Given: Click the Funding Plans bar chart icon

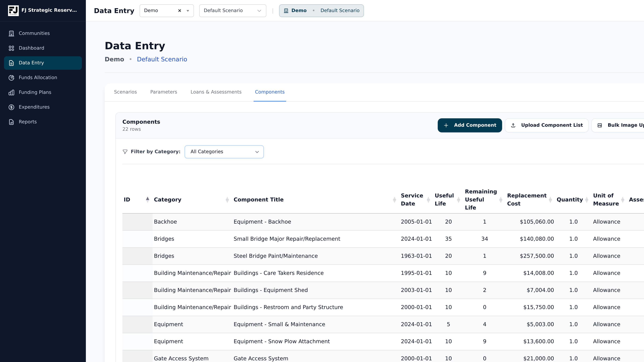Looking at the screenshot, I should pos(12,93).
